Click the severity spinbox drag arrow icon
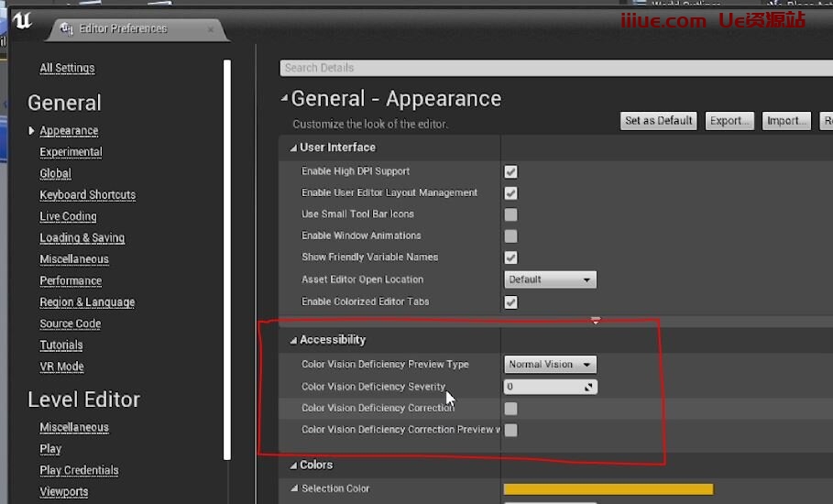 [589, 387]
